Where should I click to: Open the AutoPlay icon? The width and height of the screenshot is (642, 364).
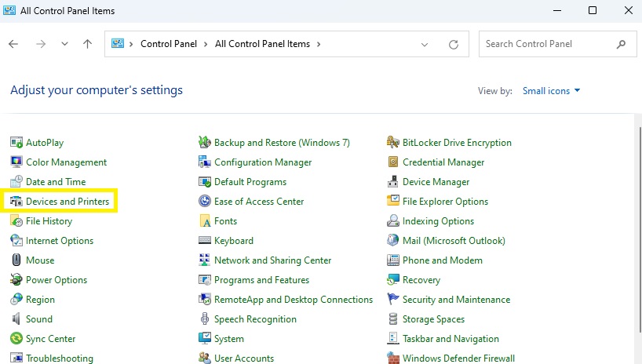click(16, 143)
